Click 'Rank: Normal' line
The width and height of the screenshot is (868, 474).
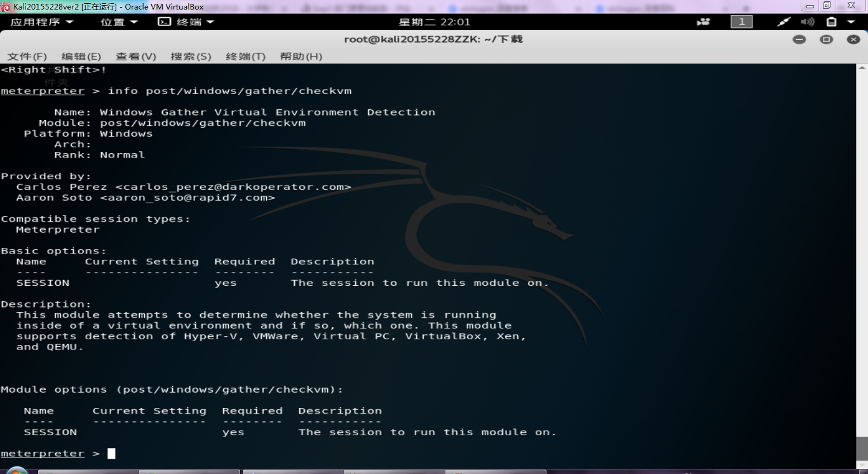[x=99, y=155]
